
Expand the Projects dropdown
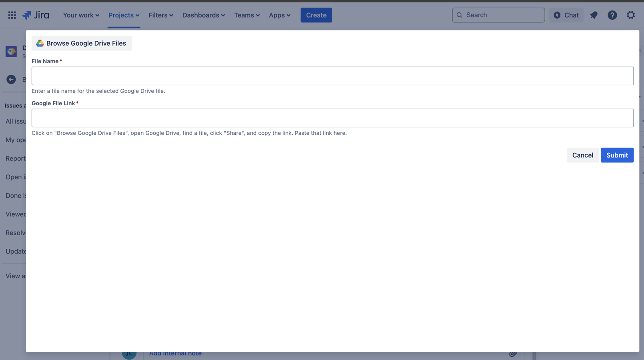[x=124, y=15]
